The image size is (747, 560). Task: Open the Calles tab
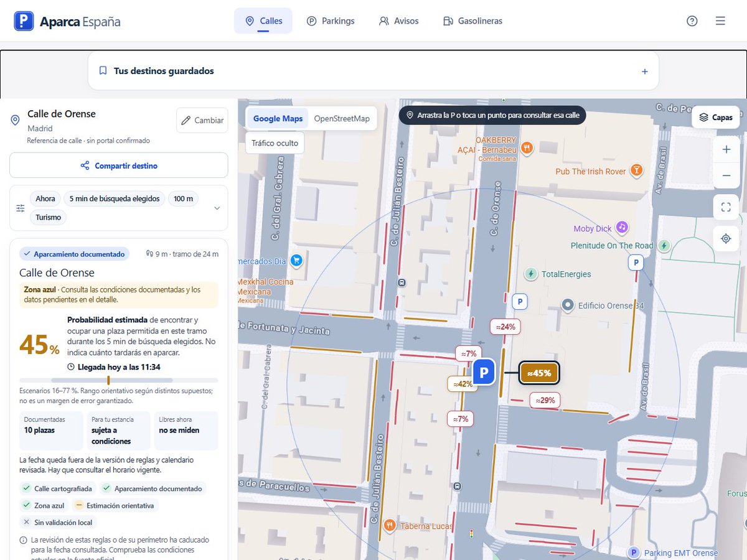click(263, 21)
